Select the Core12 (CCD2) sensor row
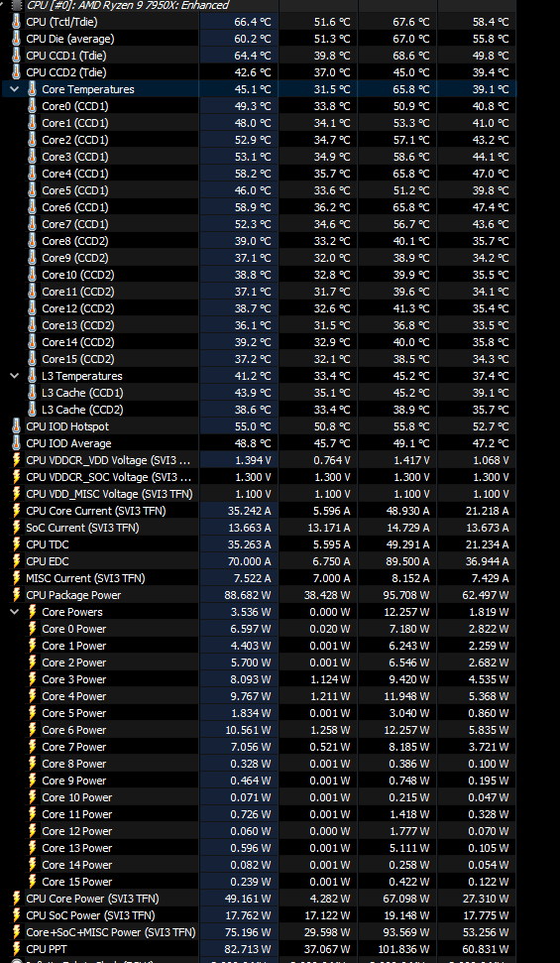The width and height of the screenshot is (560, 963). point(258,308)
